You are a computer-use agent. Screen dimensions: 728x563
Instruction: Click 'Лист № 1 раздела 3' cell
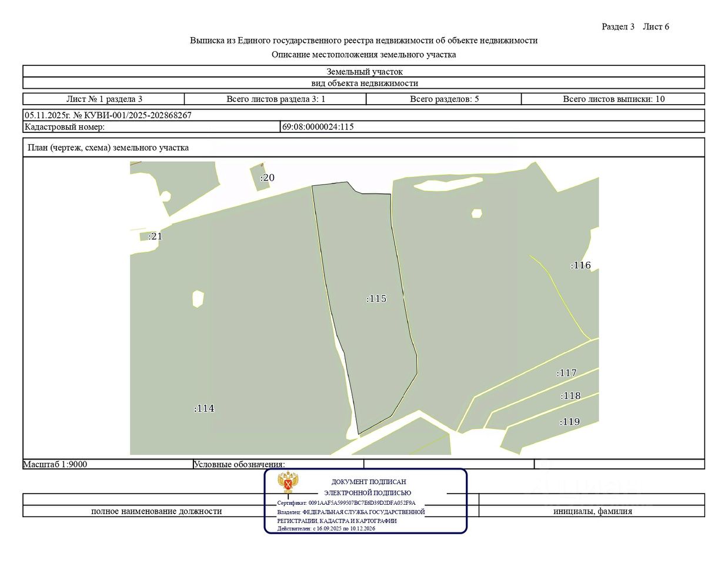[x=104, y=99]
